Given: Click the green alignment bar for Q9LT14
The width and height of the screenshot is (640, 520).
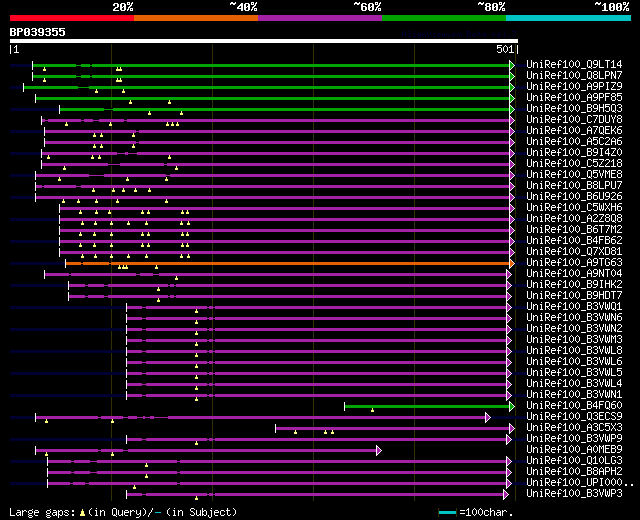Looking at the screenshot, I should 271,65.
